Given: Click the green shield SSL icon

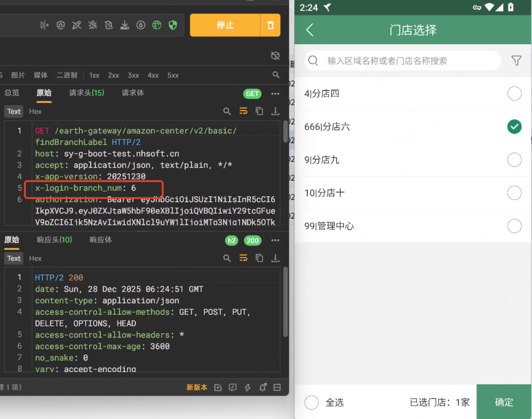Looking at the screenshot, I should [173, 25].
